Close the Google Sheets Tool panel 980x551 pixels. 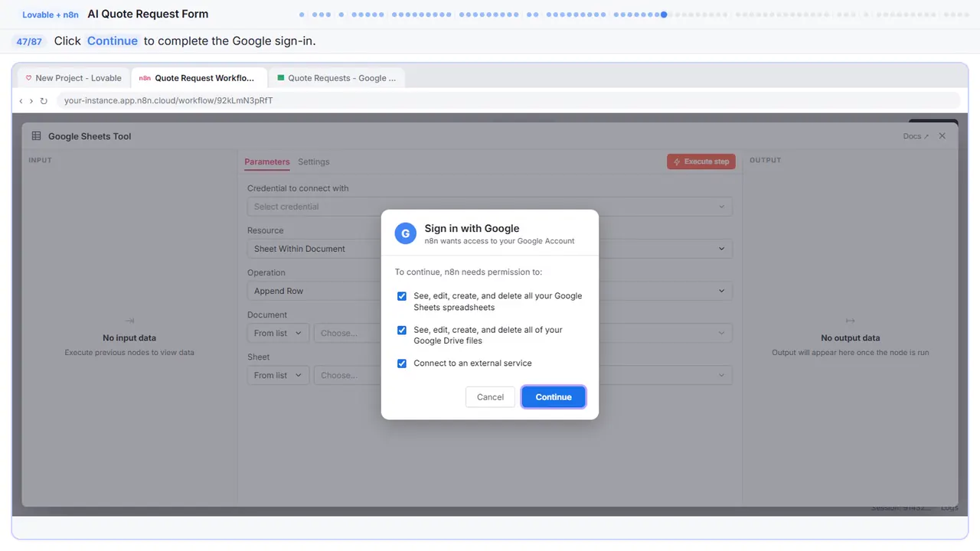pyautogui.click(x=942, y=136)
